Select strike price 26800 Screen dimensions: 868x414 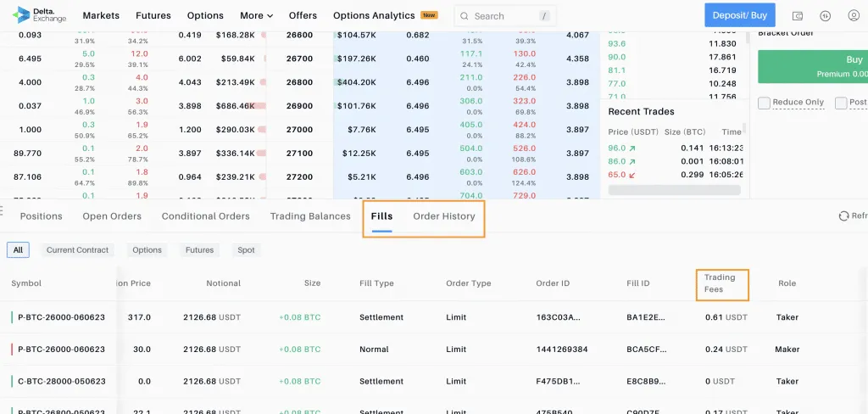(x=299, y=82)
